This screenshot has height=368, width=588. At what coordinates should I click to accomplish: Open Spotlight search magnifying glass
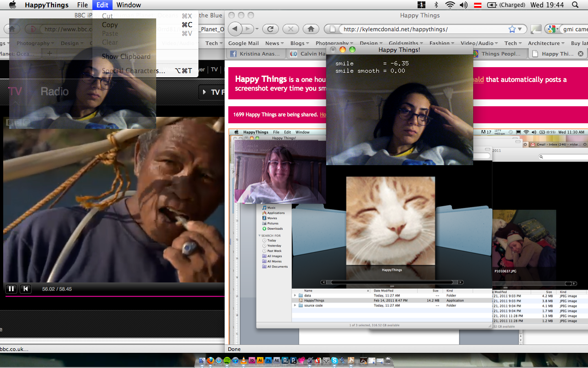coord(575,5)
